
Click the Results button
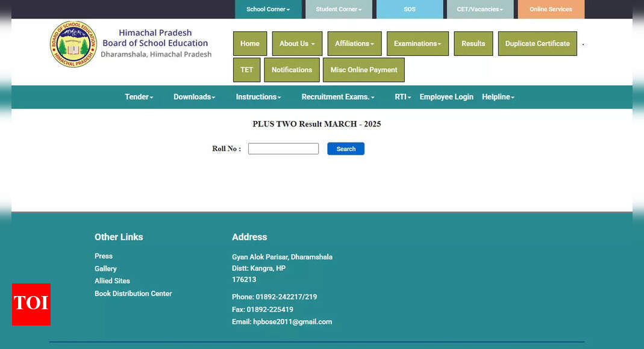coord(473,44)
